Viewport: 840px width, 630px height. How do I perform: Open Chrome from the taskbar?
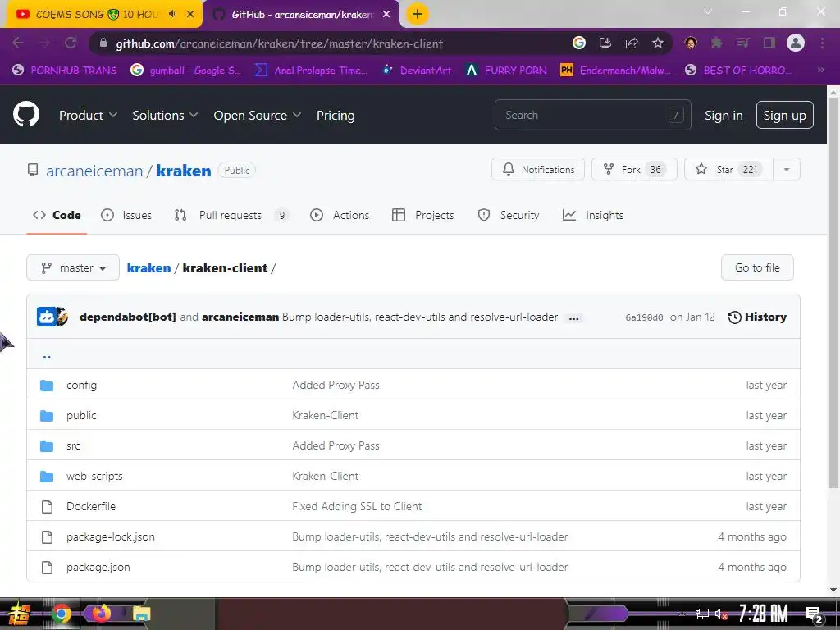[x=61, y=614]
